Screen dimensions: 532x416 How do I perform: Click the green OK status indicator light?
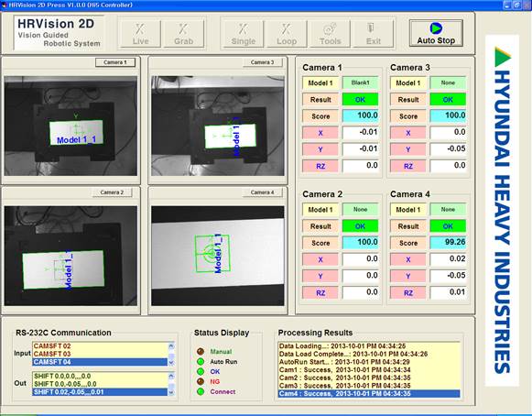click(x=201, y=371)
